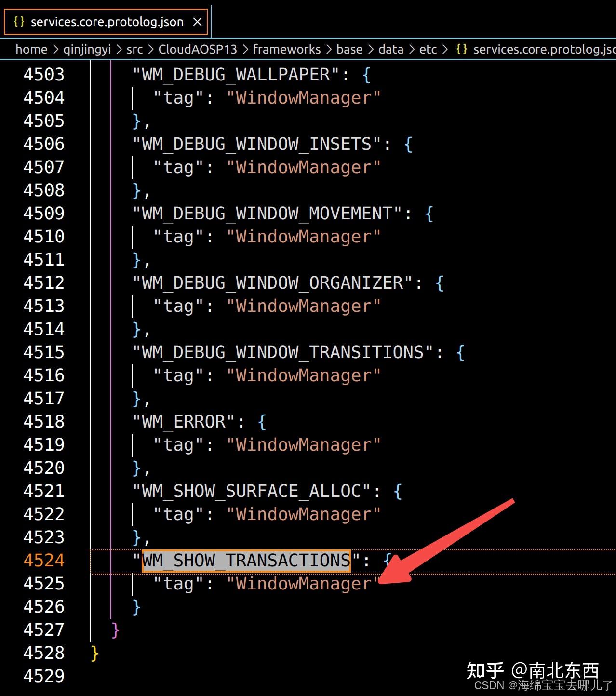616x696 pixels.
Task: Click the etc breadcrumb entry
Action: tap(428, 49)
